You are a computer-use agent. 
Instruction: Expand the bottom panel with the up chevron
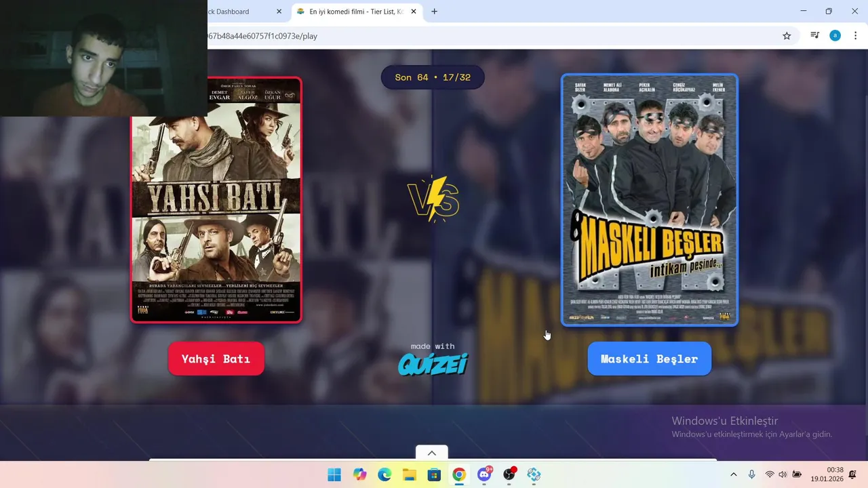431,453
